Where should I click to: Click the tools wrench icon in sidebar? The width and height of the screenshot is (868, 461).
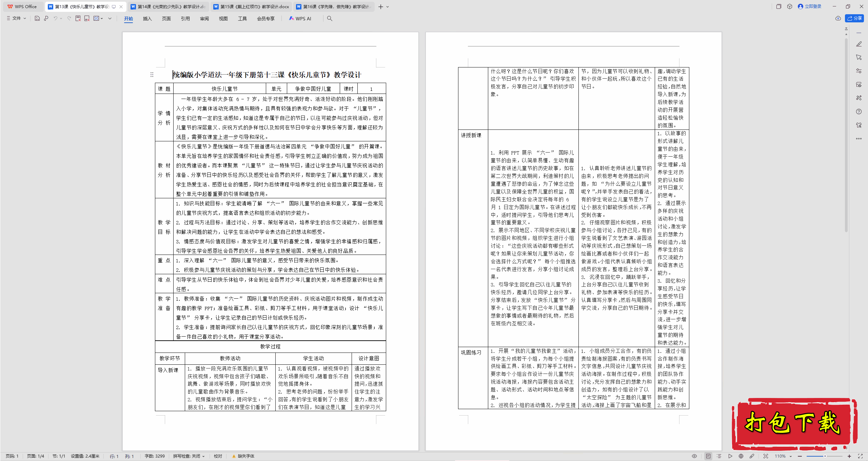coord(859,98)
